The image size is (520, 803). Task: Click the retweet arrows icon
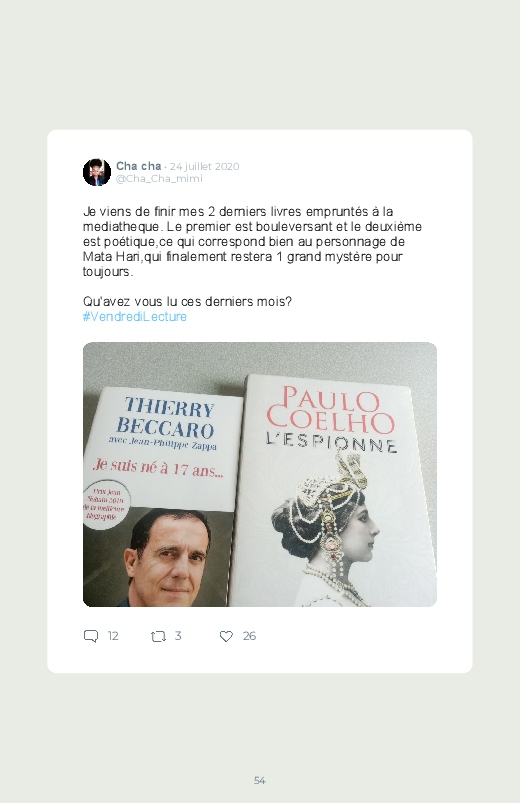[158, 637]
